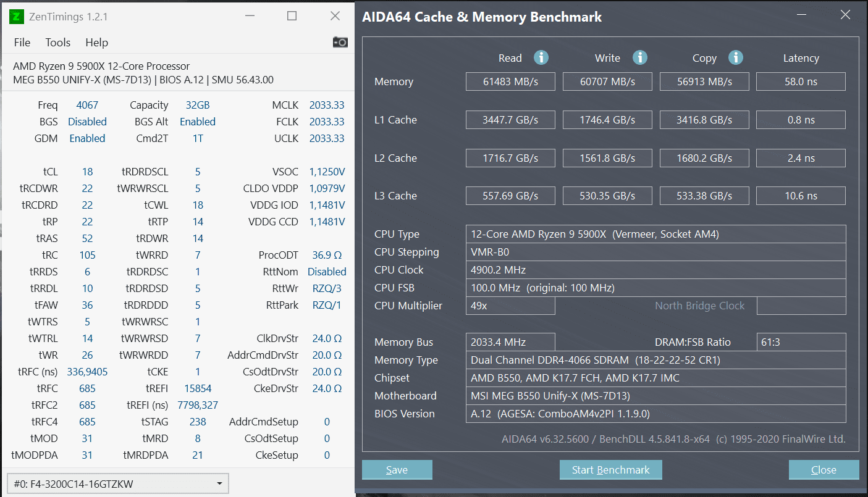Click the Save button in AIDA64
Image resolution: width=868 pixels, height=497 pixels.
[x=397, y=470]
